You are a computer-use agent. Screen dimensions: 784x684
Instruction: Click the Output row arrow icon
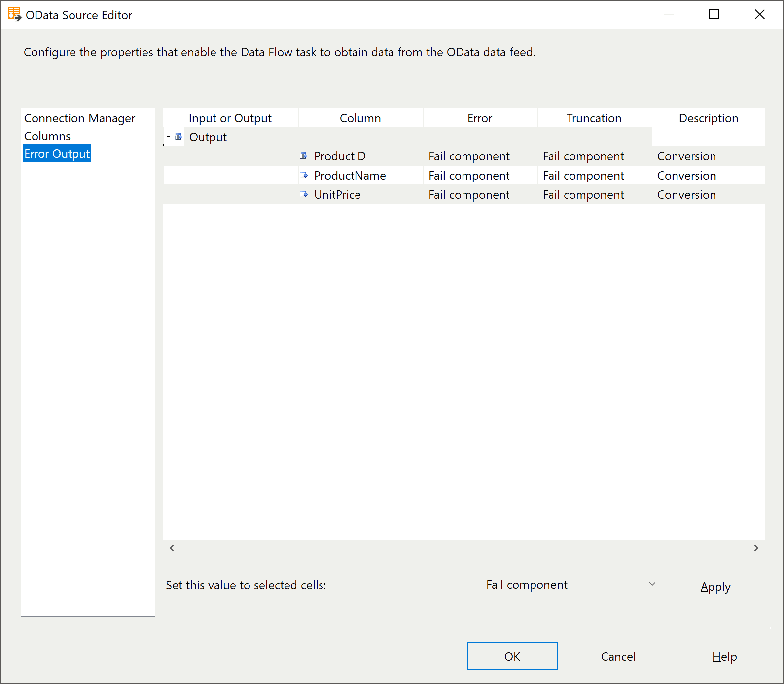pyautogui.click(x=179, y=137)
